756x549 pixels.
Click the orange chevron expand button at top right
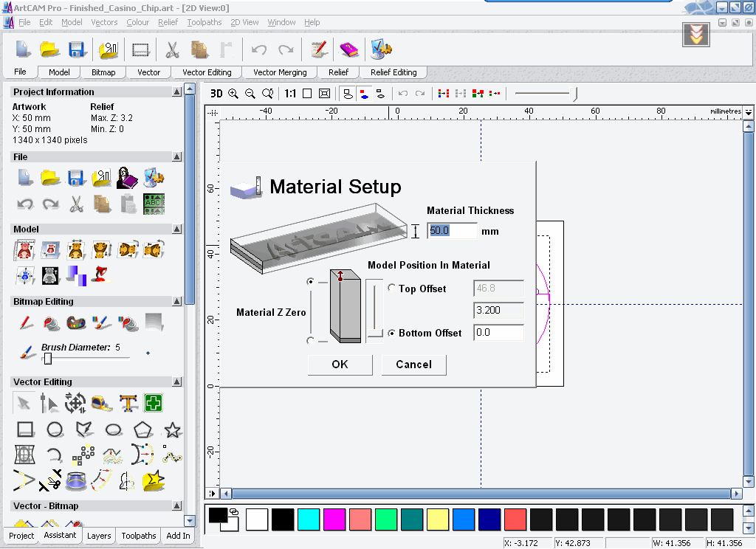coord(695,35)
